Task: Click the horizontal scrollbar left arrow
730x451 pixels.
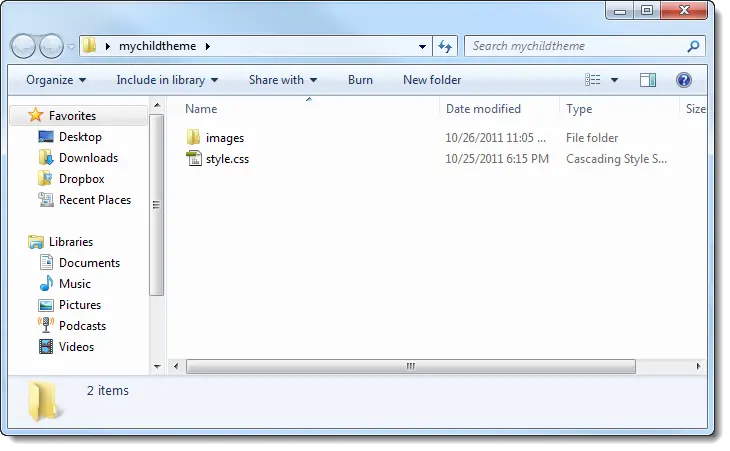Action: pyautogui.click(x=176, y=367)
